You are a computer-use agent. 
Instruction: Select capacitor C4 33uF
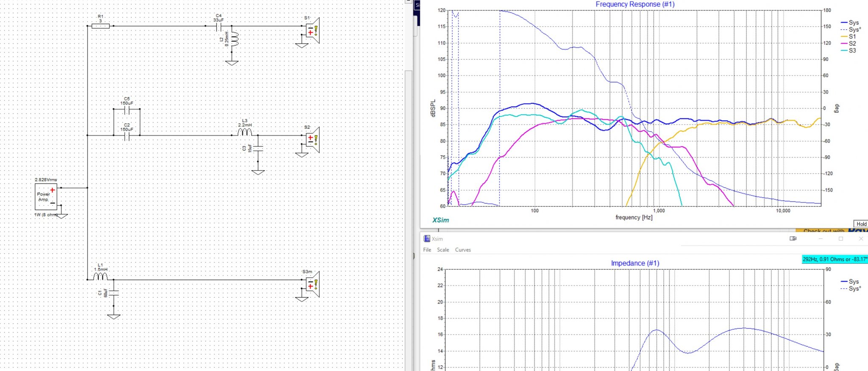(219, 26)
